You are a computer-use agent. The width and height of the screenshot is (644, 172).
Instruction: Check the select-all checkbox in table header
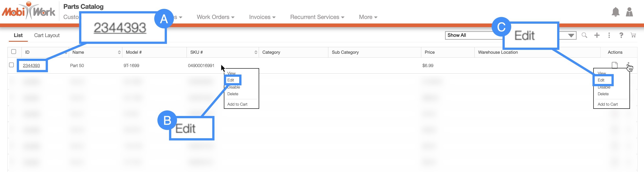point(14,52)
